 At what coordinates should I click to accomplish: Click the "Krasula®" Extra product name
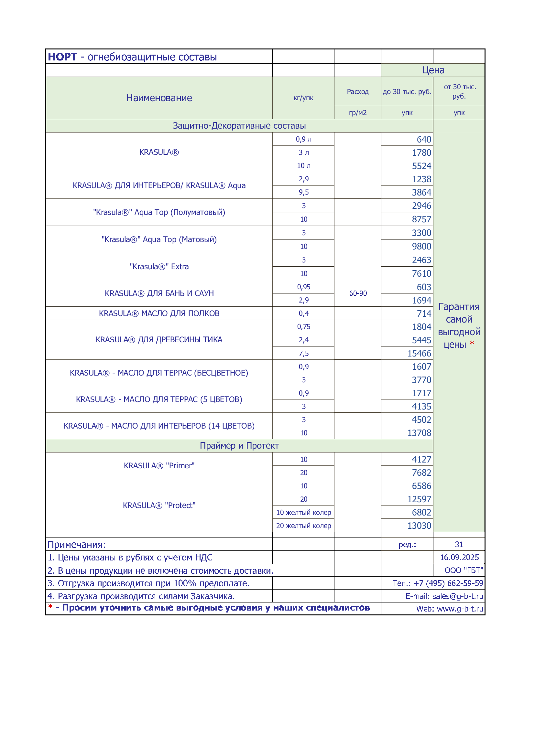point(159,267)
